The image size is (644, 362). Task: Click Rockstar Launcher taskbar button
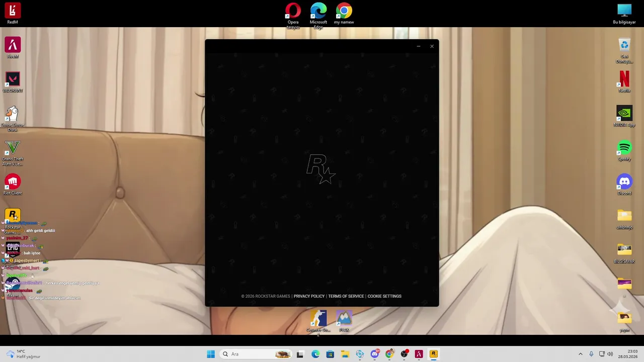pos(434,354)
